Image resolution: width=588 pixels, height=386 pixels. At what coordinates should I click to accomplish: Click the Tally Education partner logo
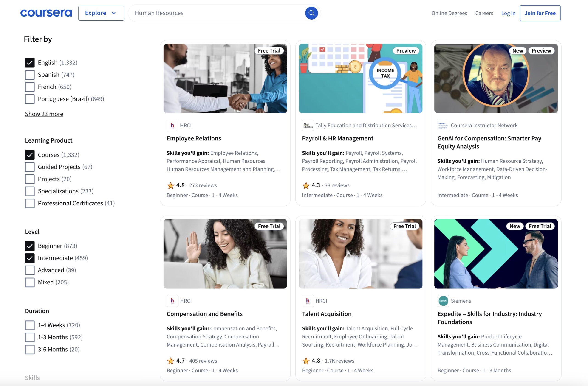(308, 125)
